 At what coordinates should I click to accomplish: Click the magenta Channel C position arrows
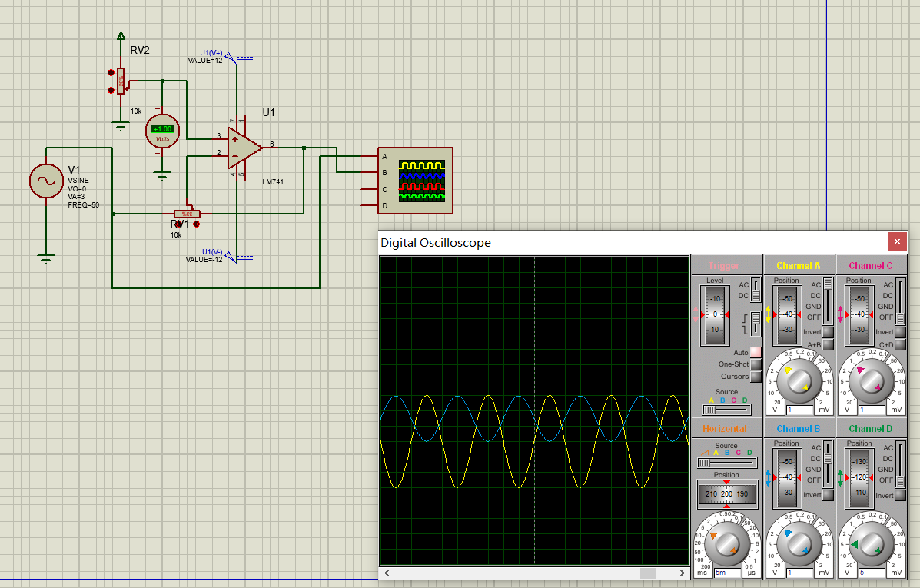(840, 314)
